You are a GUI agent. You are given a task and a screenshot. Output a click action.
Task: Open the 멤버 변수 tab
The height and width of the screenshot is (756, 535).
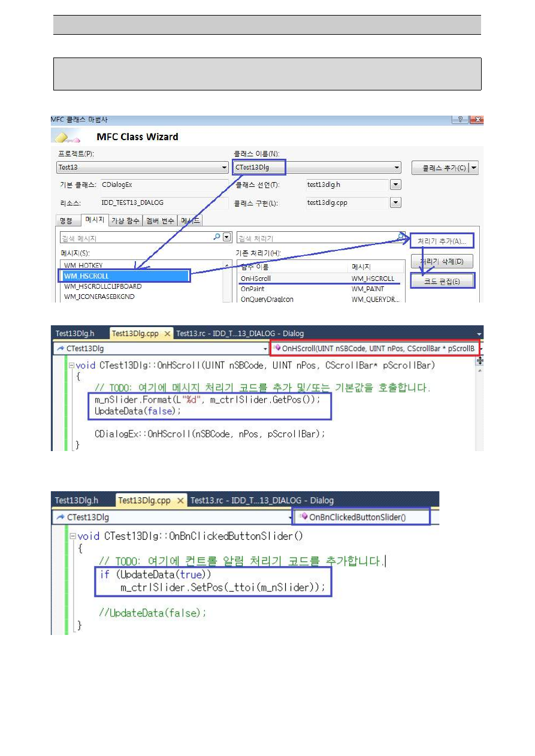(x=161, y=220)
